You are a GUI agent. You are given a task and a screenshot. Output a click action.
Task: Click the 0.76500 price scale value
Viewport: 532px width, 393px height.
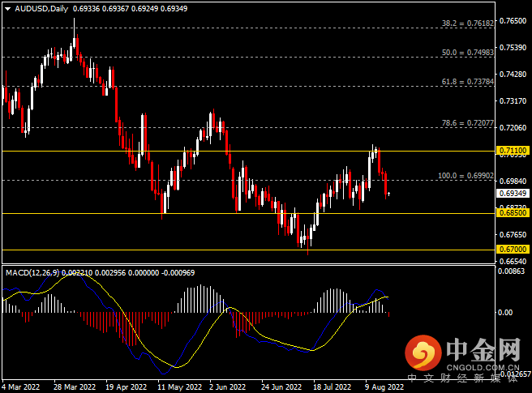coord(513,21)
